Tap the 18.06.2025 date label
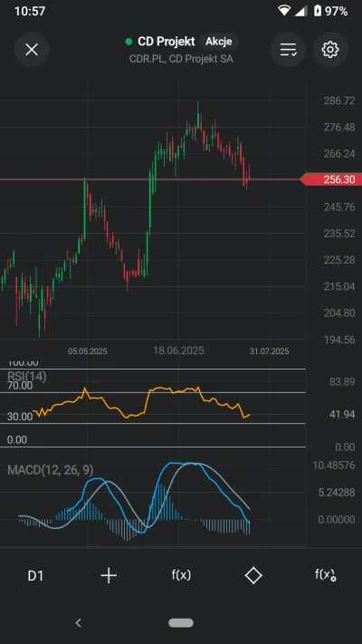The width and height of the screenshot is (362, 644). [178, 351]
